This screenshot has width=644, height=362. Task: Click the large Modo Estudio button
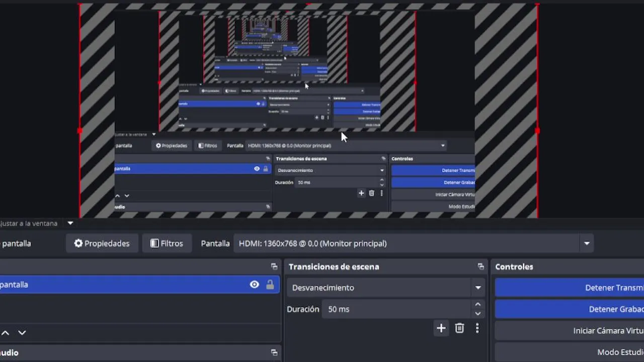tap(570, 352)
